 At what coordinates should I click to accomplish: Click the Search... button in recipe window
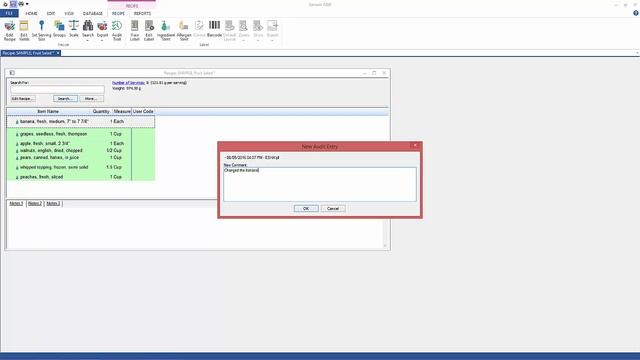point(65,99)
